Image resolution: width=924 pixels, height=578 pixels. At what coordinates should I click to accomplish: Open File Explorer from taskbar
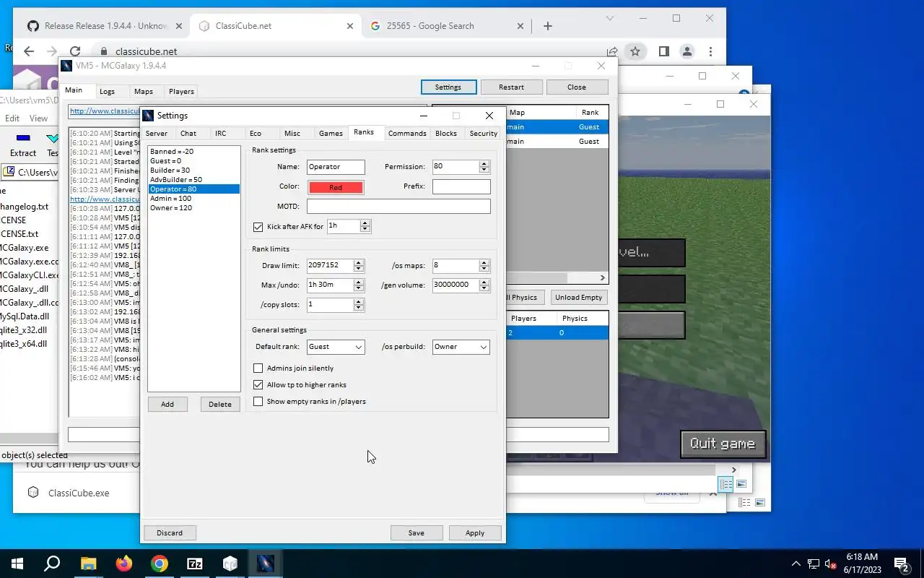88,564
